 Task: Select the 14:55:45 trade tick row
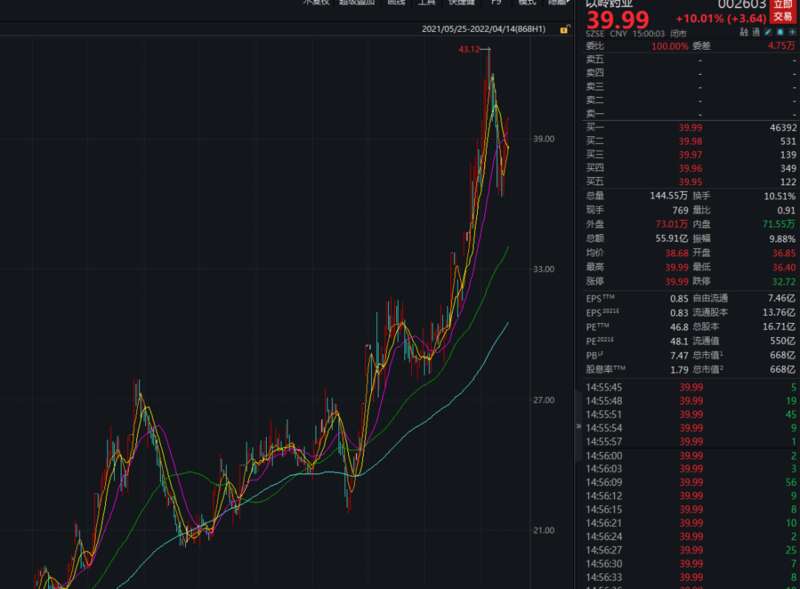[x=691, y=387]
